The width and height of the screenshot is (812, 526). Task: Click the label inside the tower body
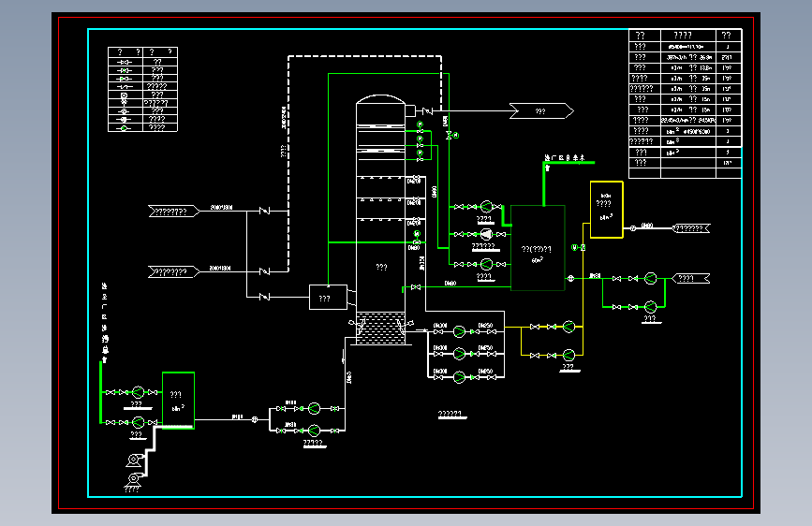click(382, 267)
